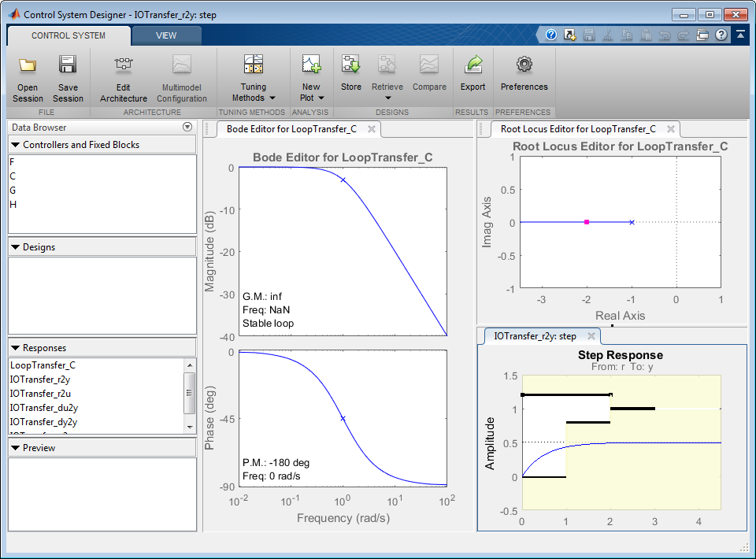This screenshot has width=756, height=559.
Task: Switch to the VIEW ribbon tab
Action: (x=166, y=35)
